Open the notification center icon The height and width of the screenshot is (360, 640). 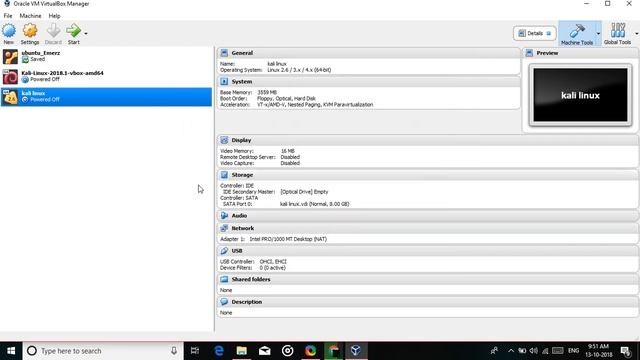pyautogui.click(x=625, y=351)
